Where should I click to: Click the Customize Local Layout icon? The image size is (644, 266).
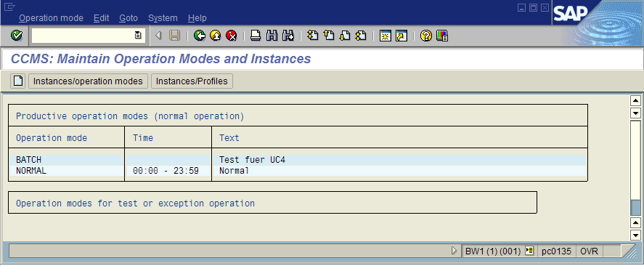442,36
